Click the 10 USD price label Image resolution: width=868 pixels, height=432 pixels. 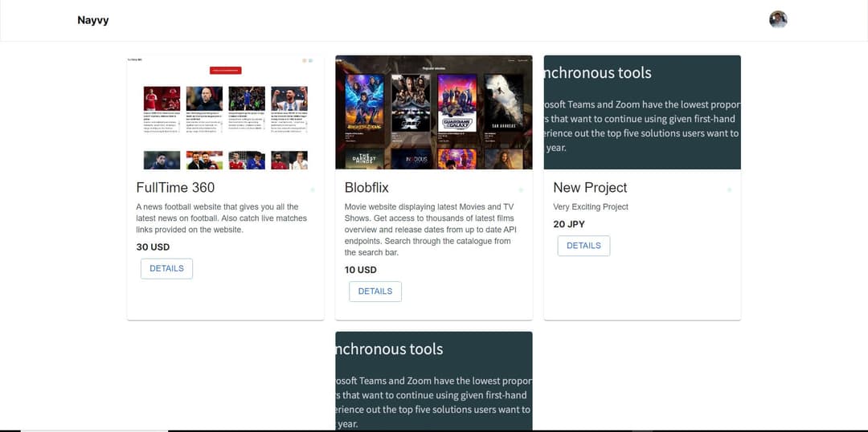(361, 270)
